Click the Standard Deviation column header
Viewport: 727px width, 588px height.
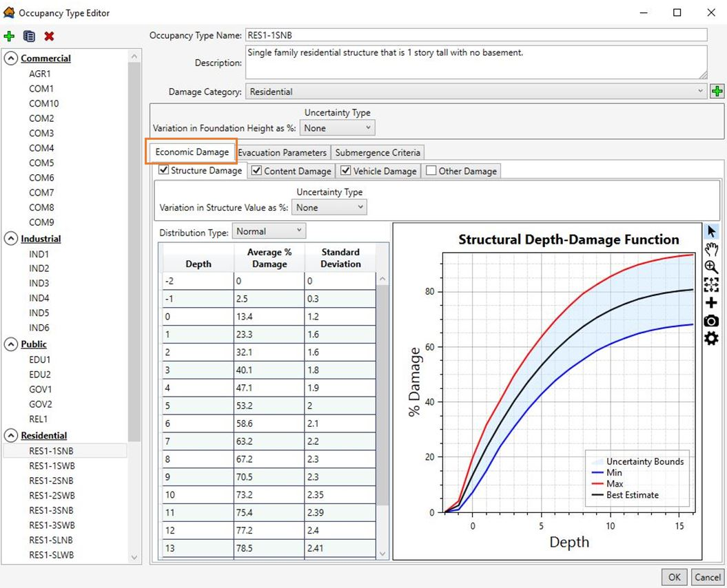point(340,258)
